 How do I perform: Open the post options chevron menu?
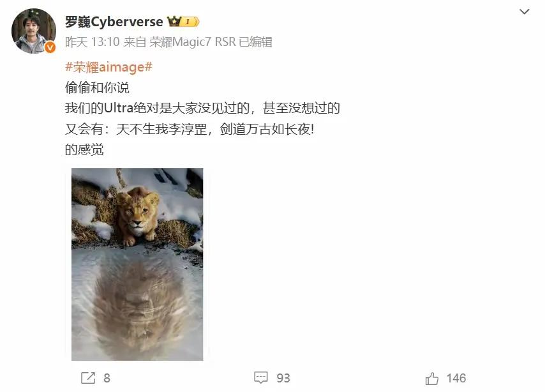pyautogui.click(x=524, y=12)
